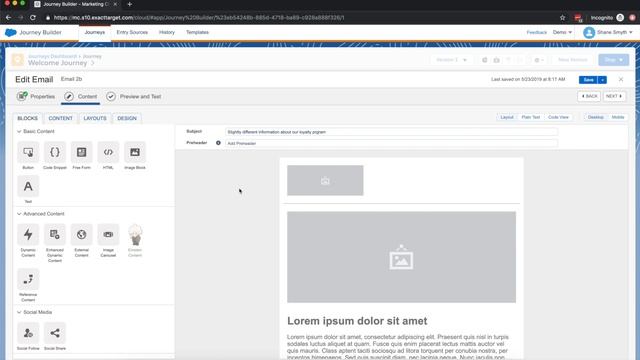Go back in browser history
640x360 pixels.
(8, 18)
